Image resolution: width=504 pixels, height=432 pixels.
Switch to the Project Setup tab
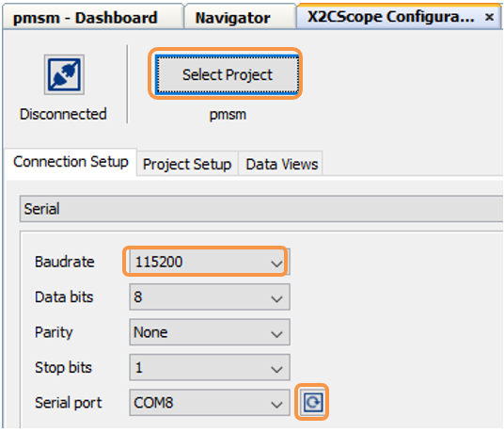click(x=187, y=164)
